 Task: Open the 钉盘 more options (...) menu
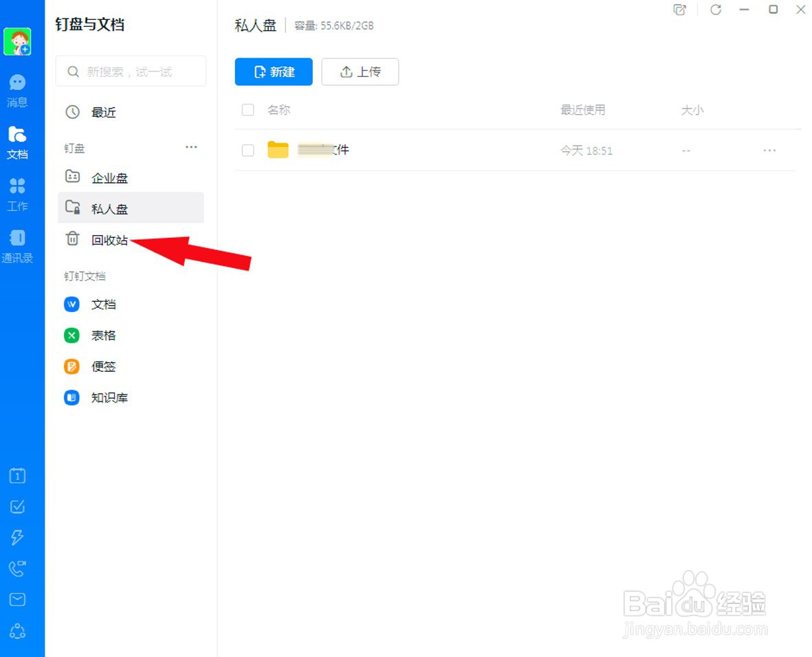click(x=191, y=147)
